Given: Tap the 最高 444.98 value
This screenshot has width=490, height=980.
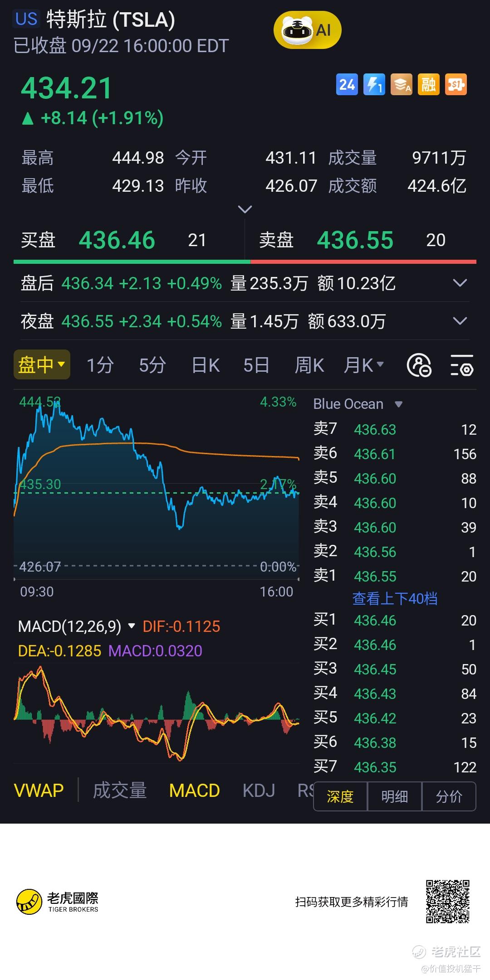Looking at the screenshot, I should tap(138, 158).
